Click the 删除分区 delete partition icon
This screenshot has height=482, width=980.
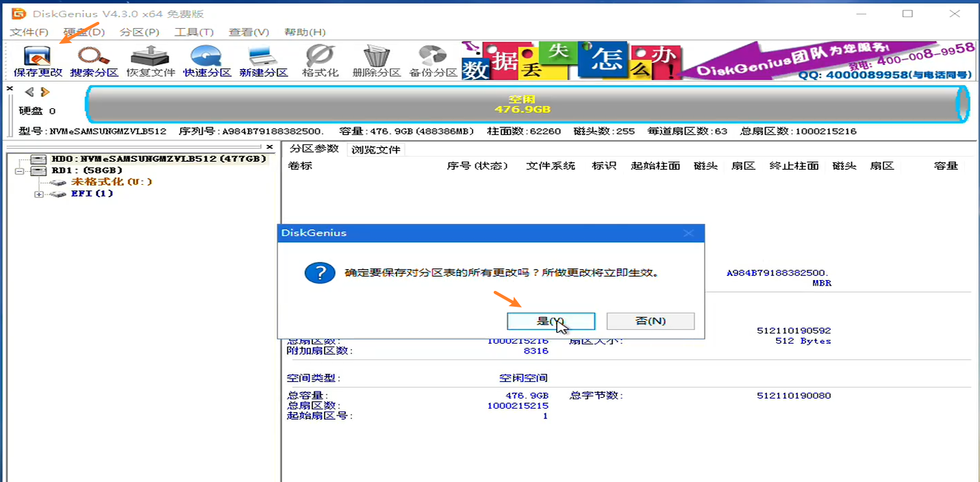tap(377, 61)
